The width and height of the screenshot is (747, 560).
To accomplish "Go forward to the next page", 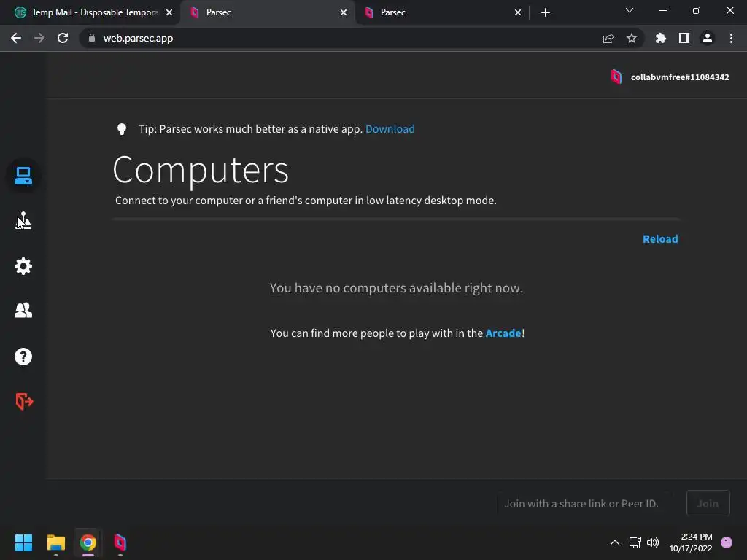I will (39, 38).
